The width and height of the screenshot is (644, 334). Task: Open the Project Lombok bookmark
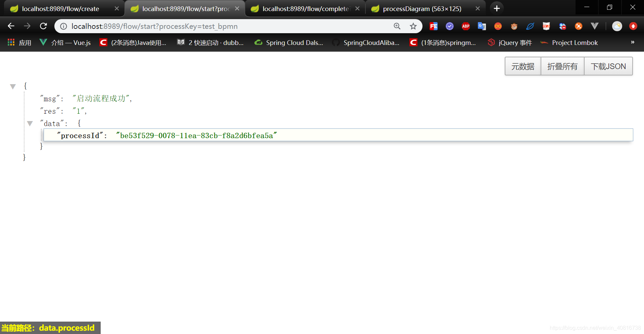pyautogui.click(x=569, y=43)
